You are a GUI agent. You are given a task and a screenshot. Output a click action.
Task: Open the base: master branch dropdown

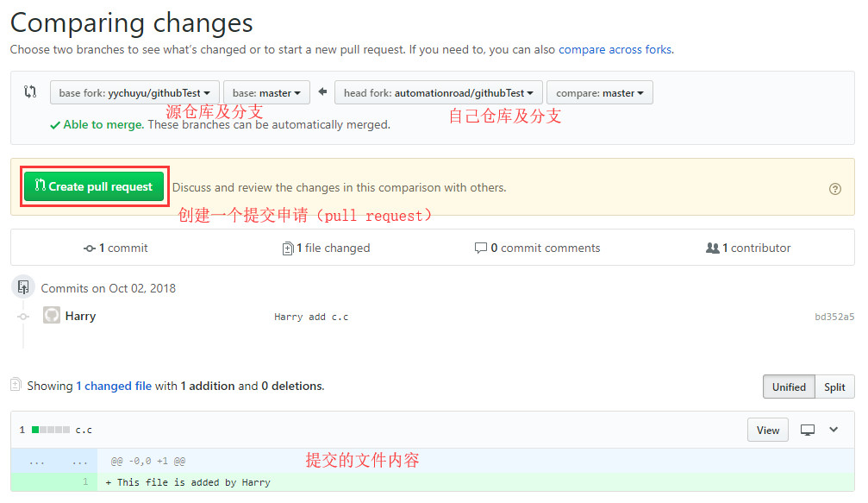(x=266, y=93)
